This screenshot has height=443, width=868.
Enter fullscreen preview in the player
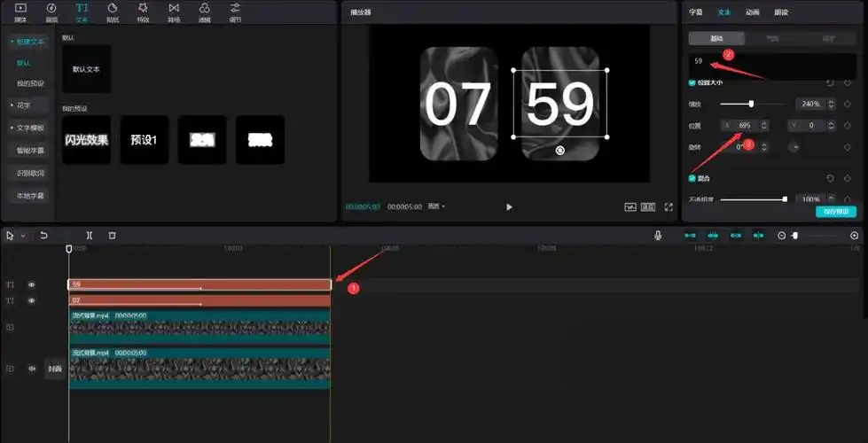coord(669,206)
